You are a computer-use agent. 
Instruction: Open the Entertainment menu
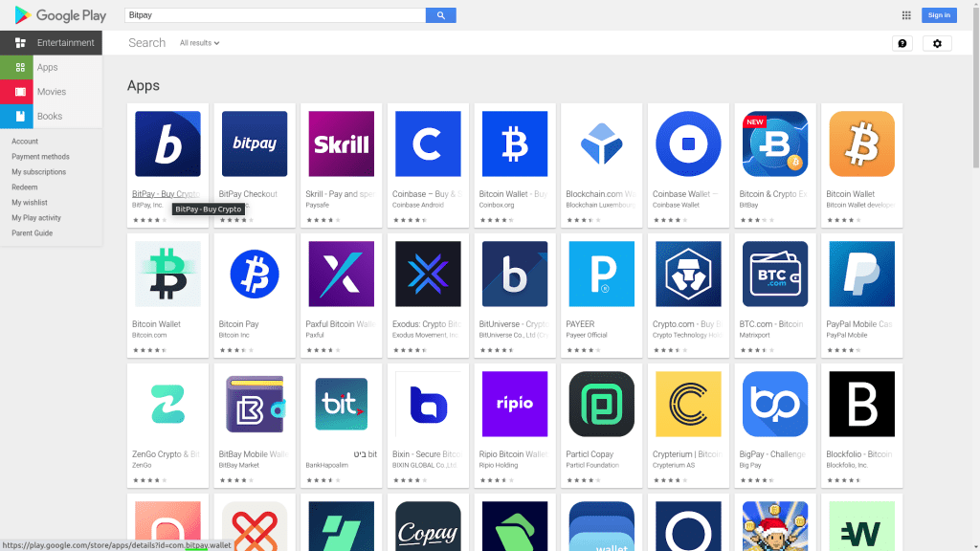(52, 43)
